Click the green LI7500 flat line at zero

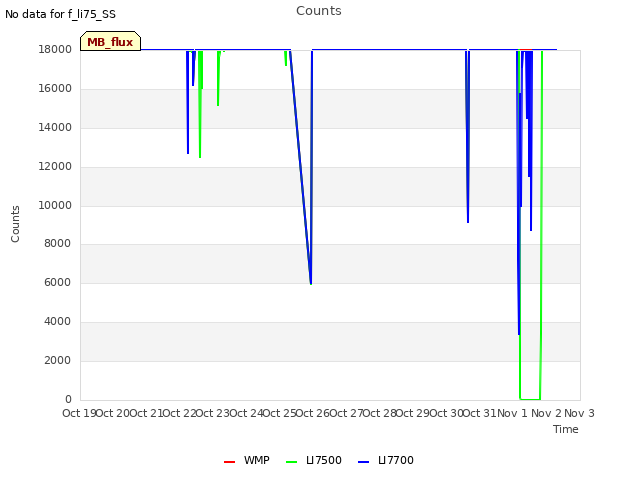[530, 399]
